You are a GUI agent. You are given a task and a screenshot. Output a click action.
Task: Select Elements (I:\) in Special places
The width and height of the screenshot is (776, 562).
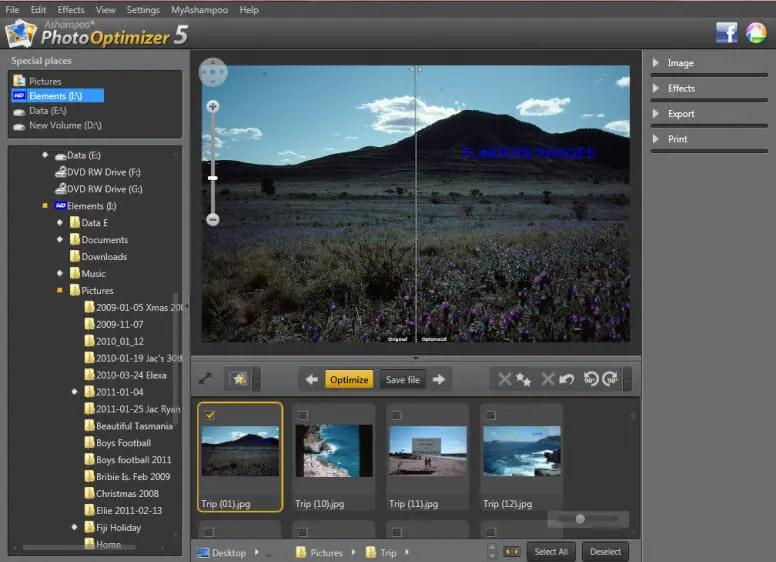tap(57, 95)
